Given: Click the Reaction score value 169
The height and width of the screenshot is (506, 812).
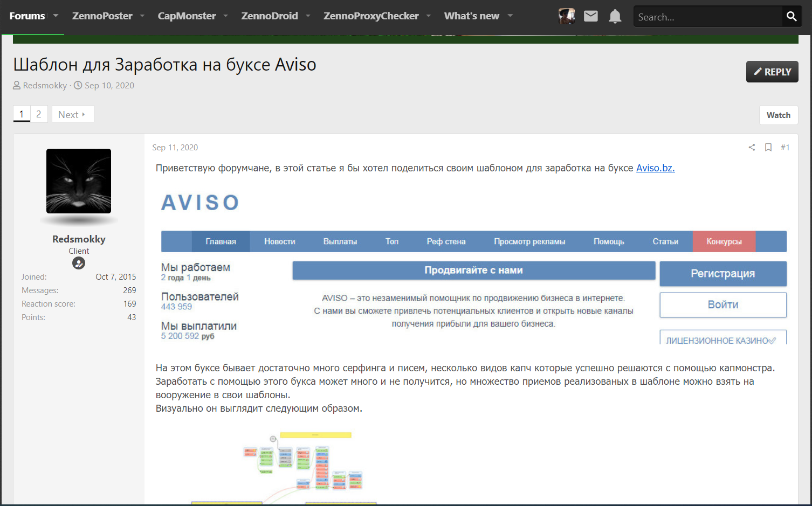Looking at the screenshot, I should click(129, 304).
